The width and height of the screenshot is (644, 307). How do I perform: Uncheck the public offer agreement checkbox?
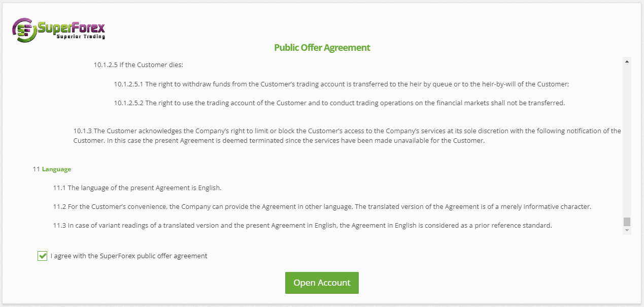tap(42, 256)
